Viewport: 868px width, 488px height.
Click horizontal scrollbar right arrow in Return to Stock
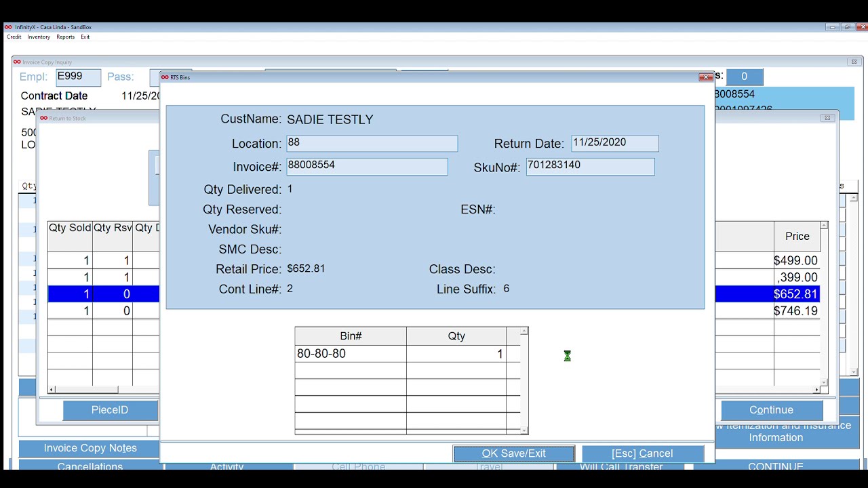816,390
